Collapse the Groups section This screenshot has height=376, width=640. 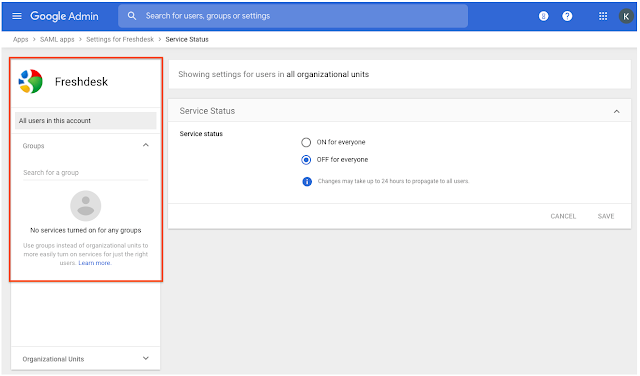(146, 145)
